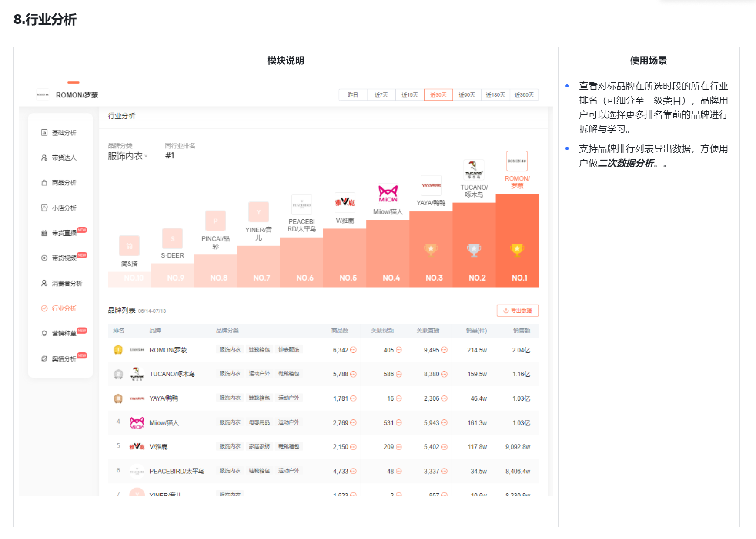Click detail icon next to 5,788
This screenshot has width=756, height=539.
pos(353,374)
